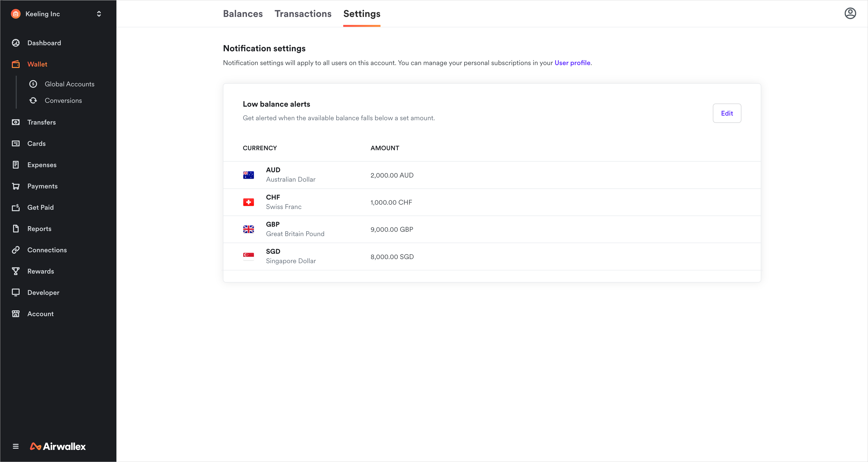Click the CURRENCY column header
The width and height of the screenshot is (868, 462).
click(x=259, y=148)
